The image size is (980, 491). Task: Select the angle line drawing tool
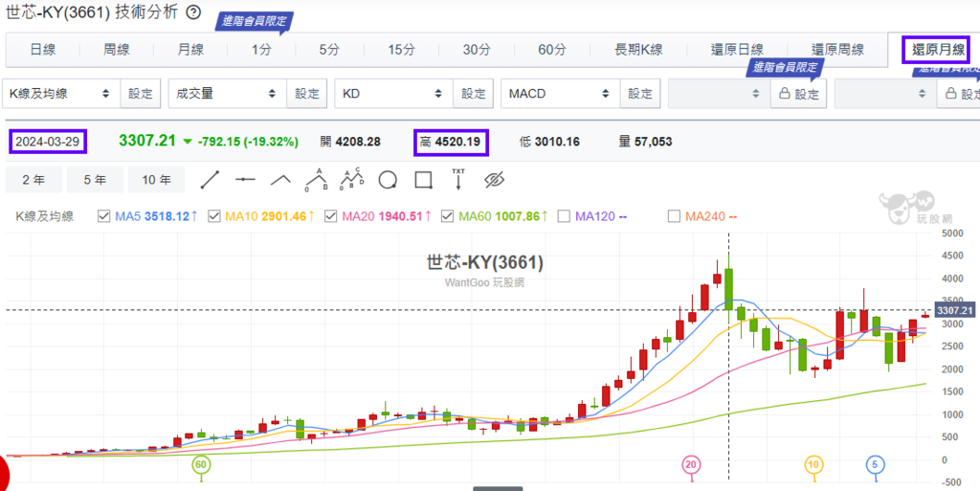coord(281,180)
